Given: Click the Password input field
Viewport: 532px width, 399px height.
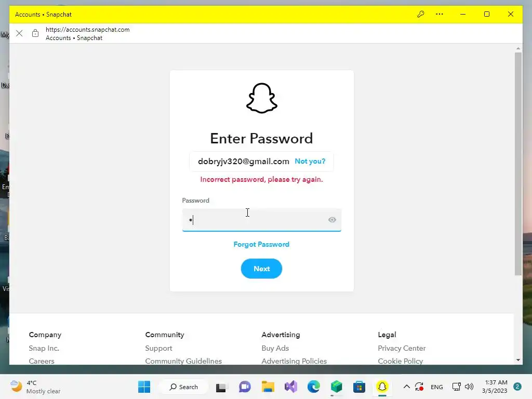Looking at the screenshot, I should (262, 220).
